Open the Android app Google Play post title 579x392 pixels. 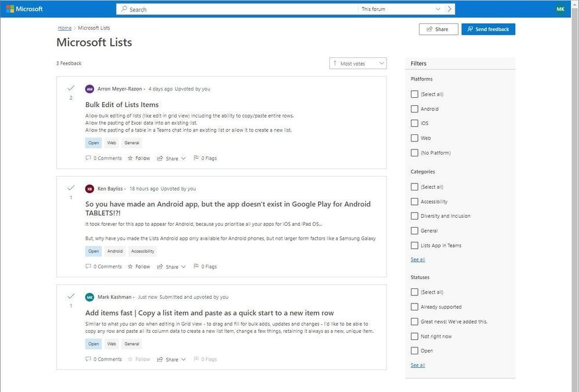pos(228,208)
